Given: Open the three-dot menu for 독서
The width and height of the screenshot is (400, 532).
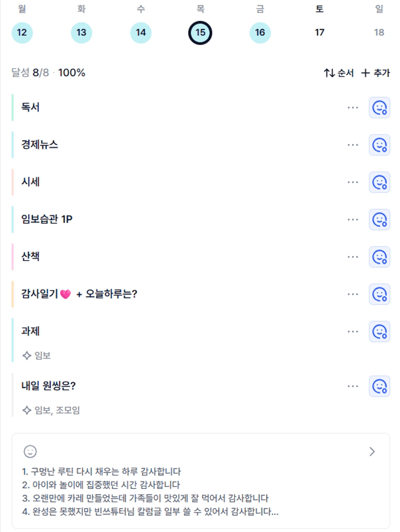Looking at the screenshot, I should pos(353,107).
